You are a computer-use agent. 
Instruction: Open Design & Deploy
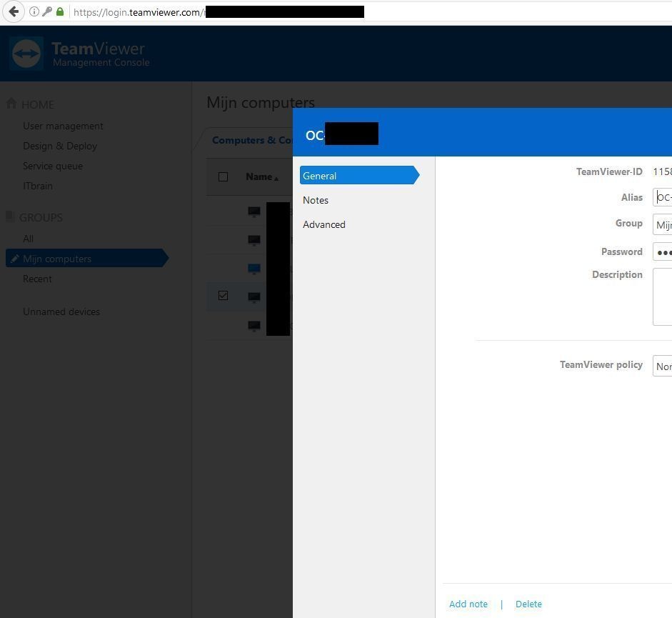pyautogui.click(x=60, y=146)
